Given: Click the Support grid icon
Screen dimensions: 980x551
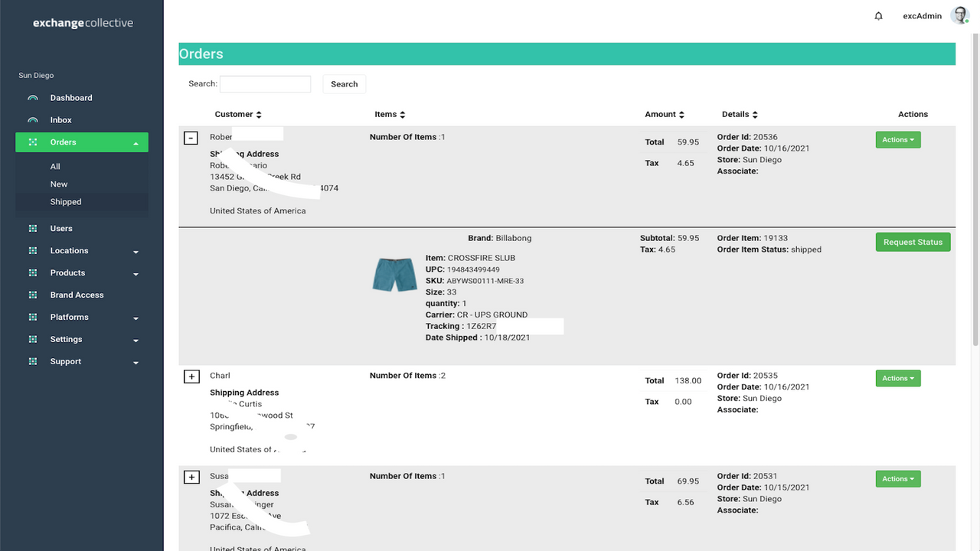Looking at the screenshot, I should (x=33, y=362).
